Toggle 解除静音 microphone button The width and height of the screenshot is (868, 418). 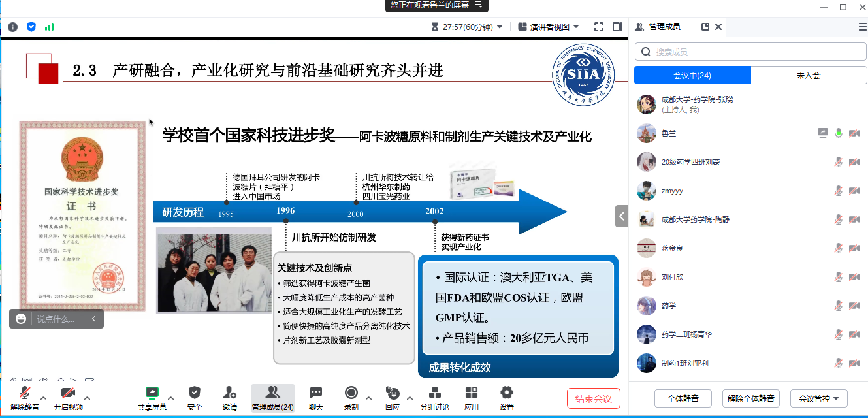point(25,393)
